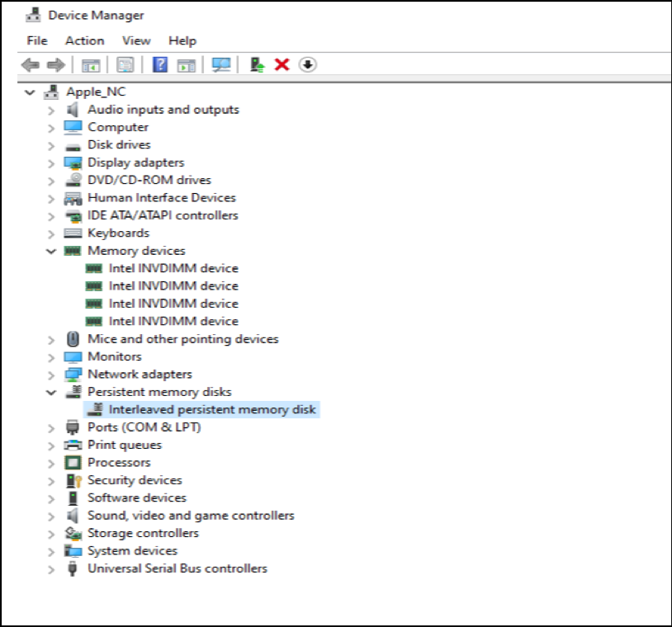The height and width of the screenshot is (627, 672).
Task: Select the Computer label
Action: (x=118, y=127)
